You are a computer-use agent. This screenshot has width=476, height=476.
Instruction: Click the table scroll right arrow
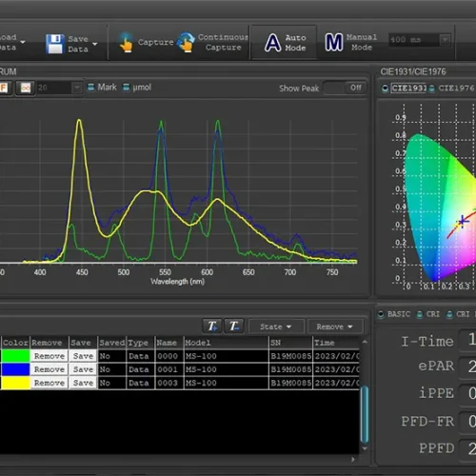[353, 459]
